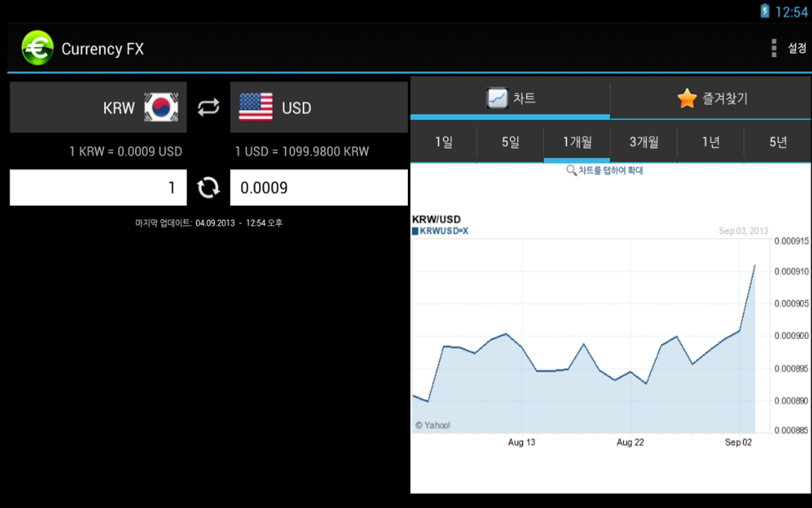Tap the United States flag icon
Viewport: 812px width, 508px height.
click(256, 107)
